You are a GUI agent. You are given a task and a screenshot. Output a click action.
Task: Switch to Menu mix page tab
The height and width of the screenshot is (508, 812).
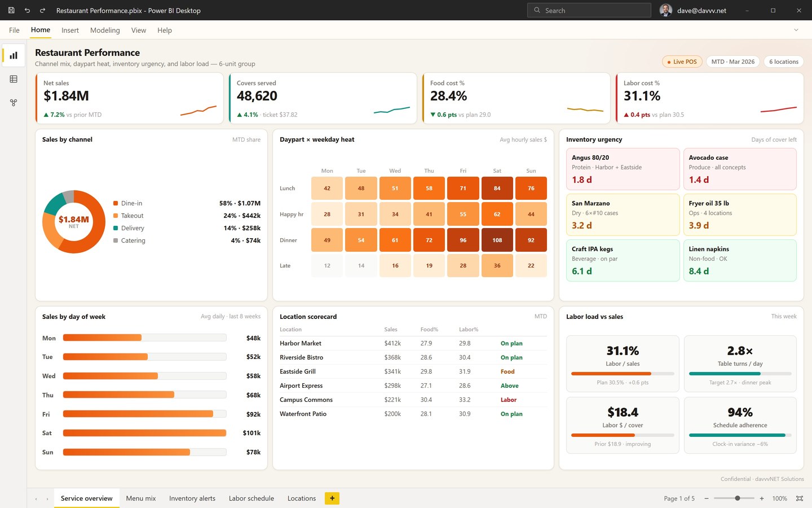click(141, 498)
